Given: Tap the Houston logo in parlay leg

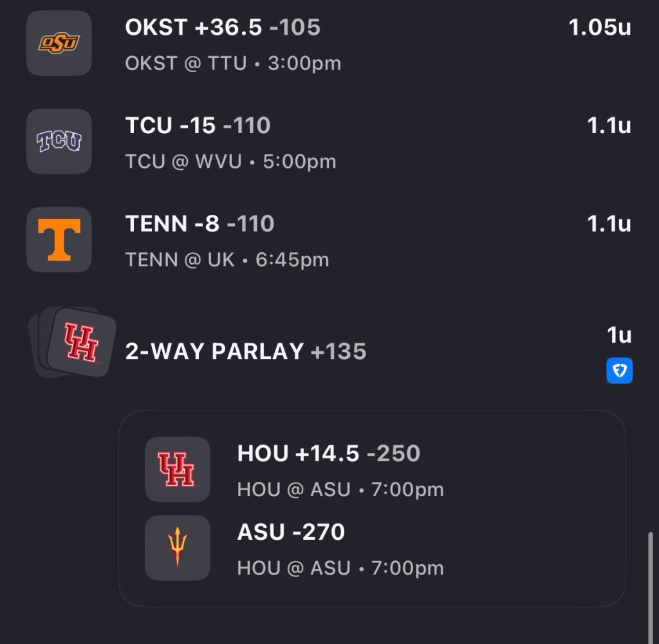Looking at the screenshot, I should pyautogui.click(x=177, y=469).
